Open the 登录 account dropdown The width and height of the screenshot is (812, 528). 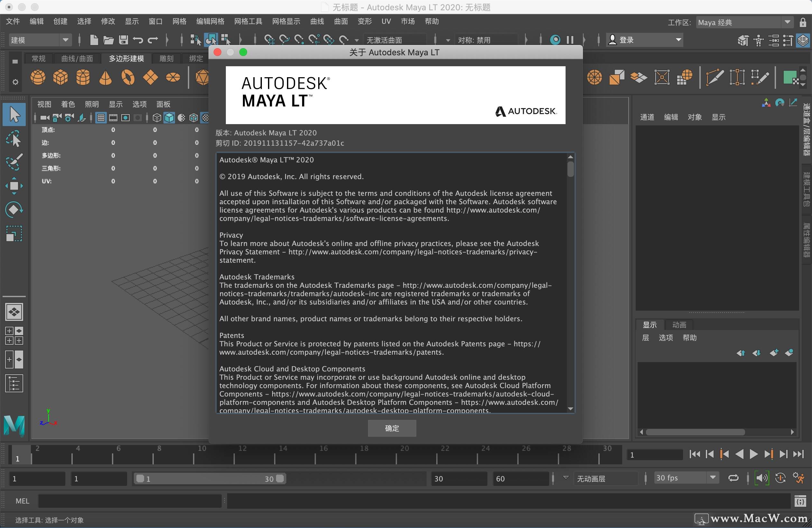644,40
